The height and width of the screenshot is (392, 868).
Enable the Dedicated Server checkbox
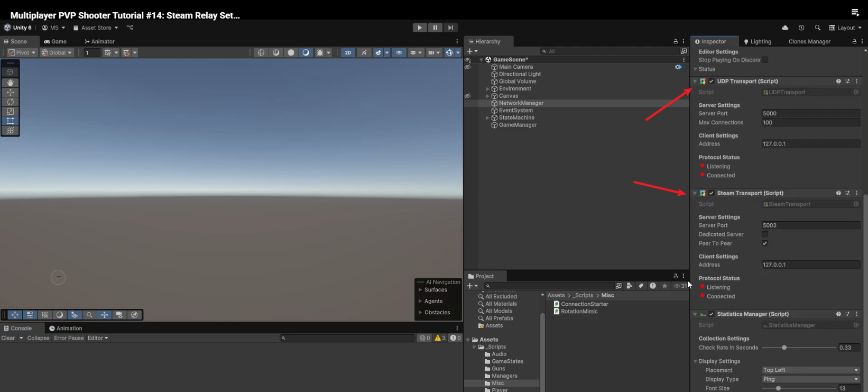[x=765, y=234]
